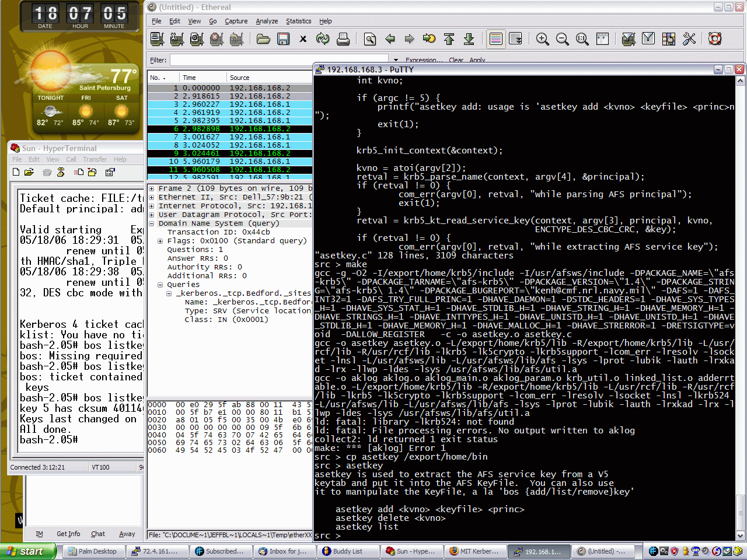Click the Windows start button
The height and width of the screenshot is (560, 747).
pos(27,551)
